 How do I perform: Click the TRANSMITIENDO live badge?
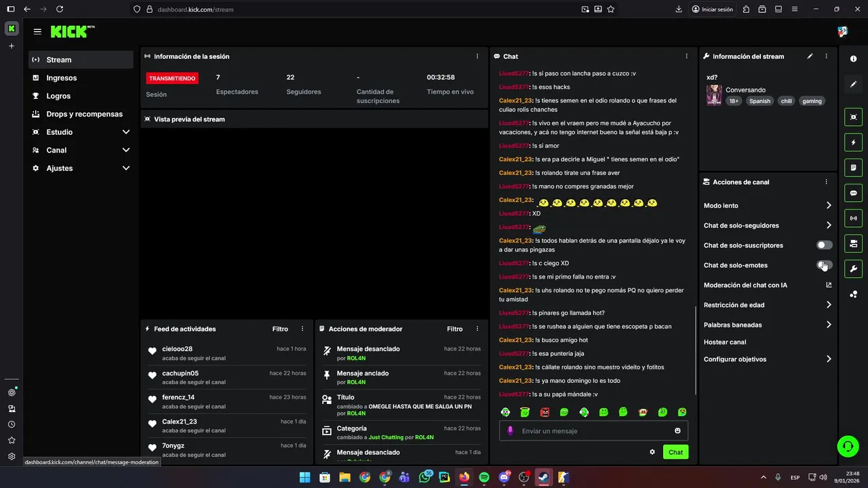(172, 78)
